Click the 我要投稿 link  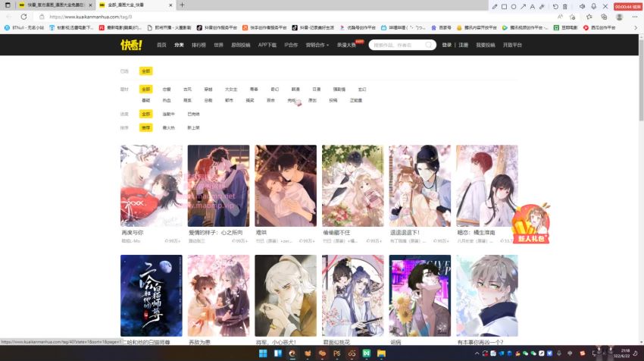tap(486, 45)
